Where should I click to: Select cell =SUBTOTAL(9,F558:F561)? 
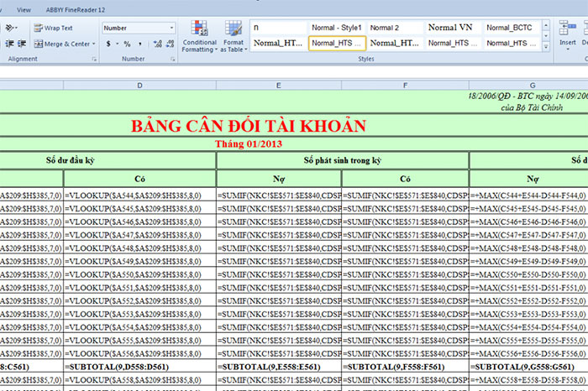(x=405, y=367)
